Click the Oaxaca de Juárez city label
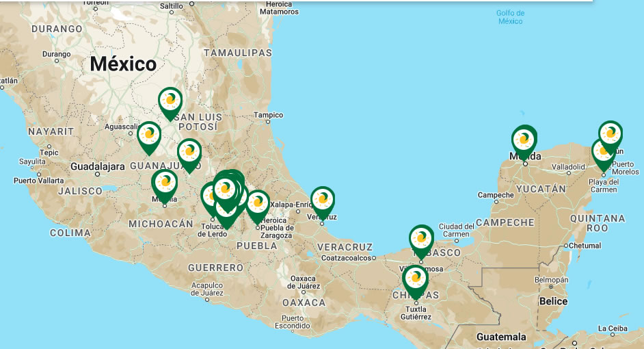This screenshot has height=349, width=644. (x=304, y=282)
